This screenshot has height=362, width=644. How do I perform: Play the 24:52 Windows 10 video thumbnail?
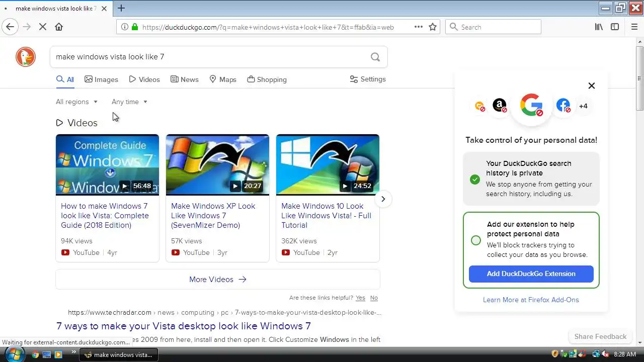(328, 165)
